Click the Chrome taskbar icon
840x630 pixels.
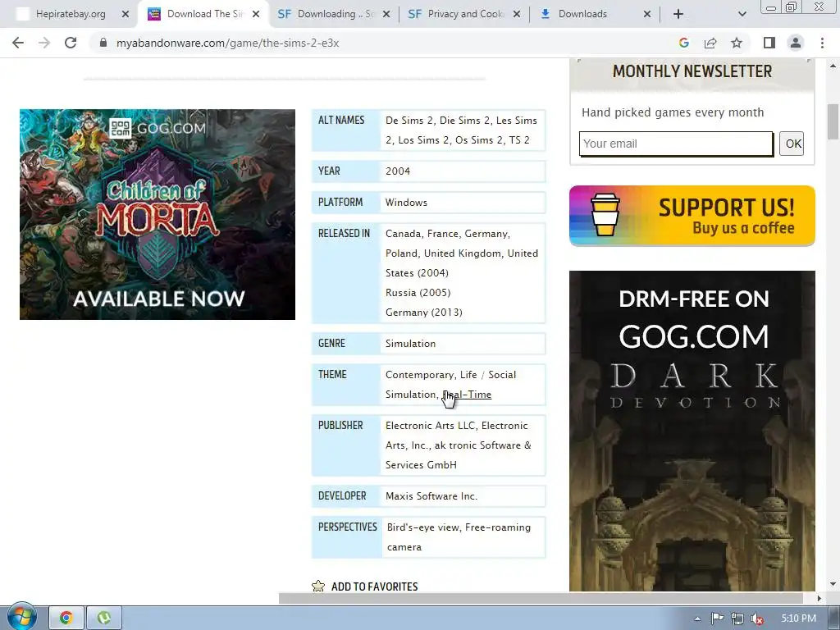click(x=66, y=618)
